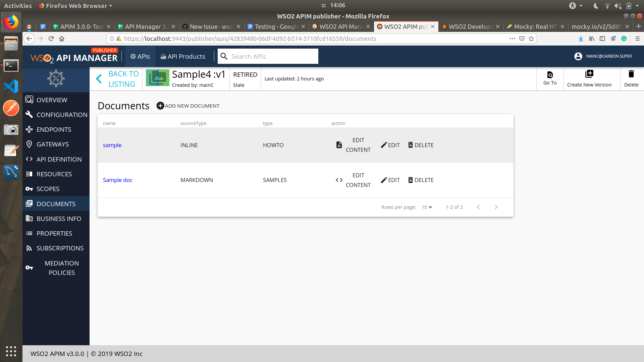Open Gateways via the location pin icon
Viewport: 644px width, 362px height.
(29, 144)
